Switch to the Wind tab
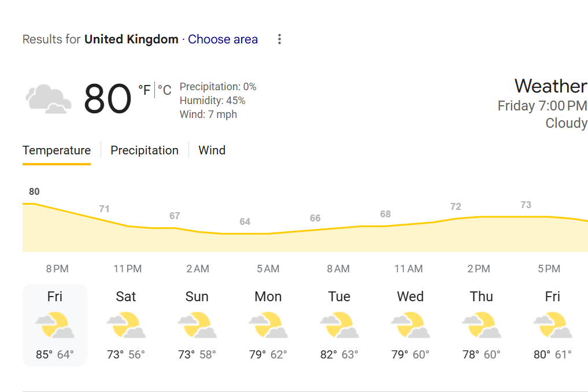Image resolution: width=588 pixels, height=392 pixels. point(212,150)
